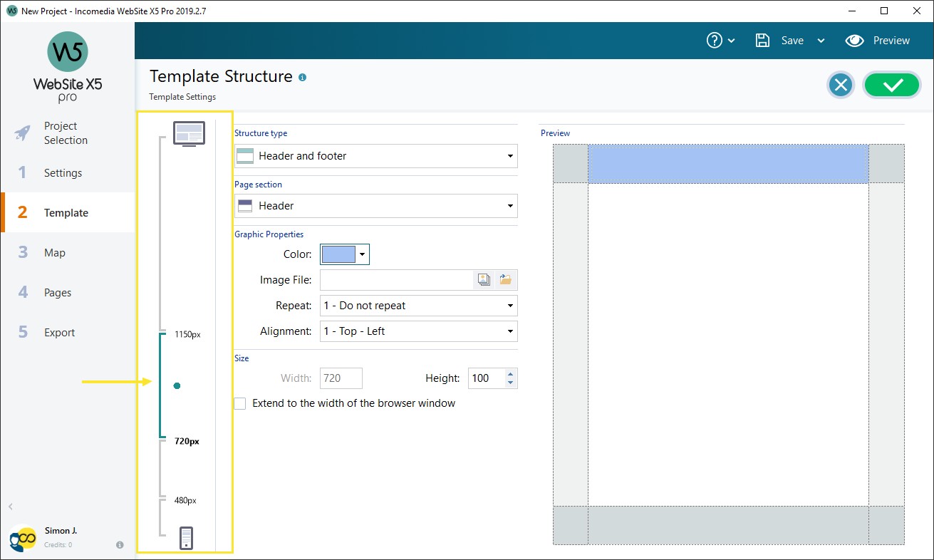Click the Height value field

pos(486,378)
